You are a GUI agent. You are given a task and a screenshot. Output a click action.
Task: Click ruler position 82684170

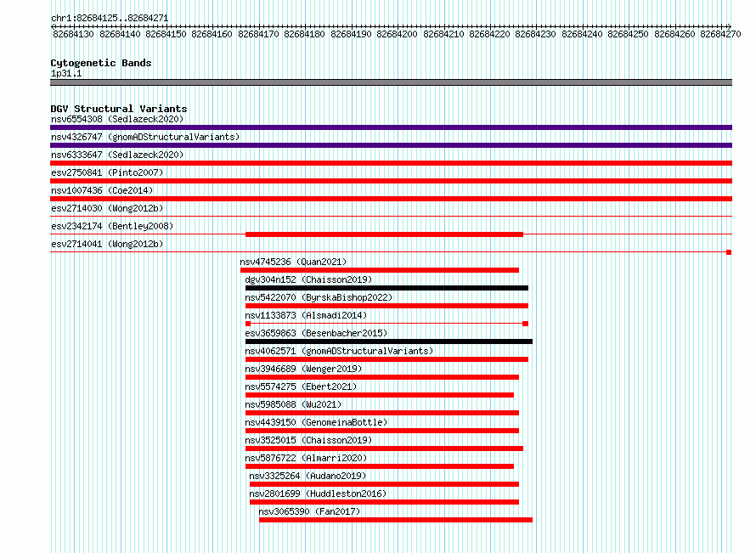[x=258, y=34]
